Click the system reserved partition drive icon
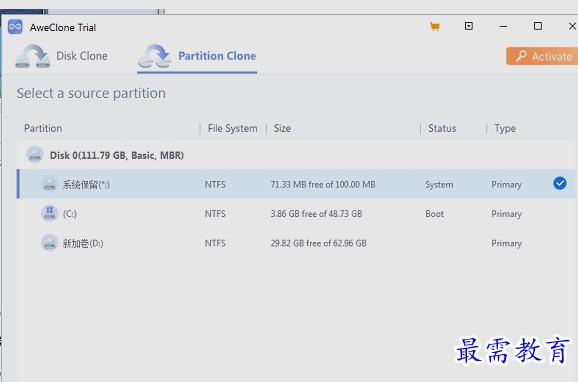Viewport: 578px width, 382px height. (x=49, y=184)
